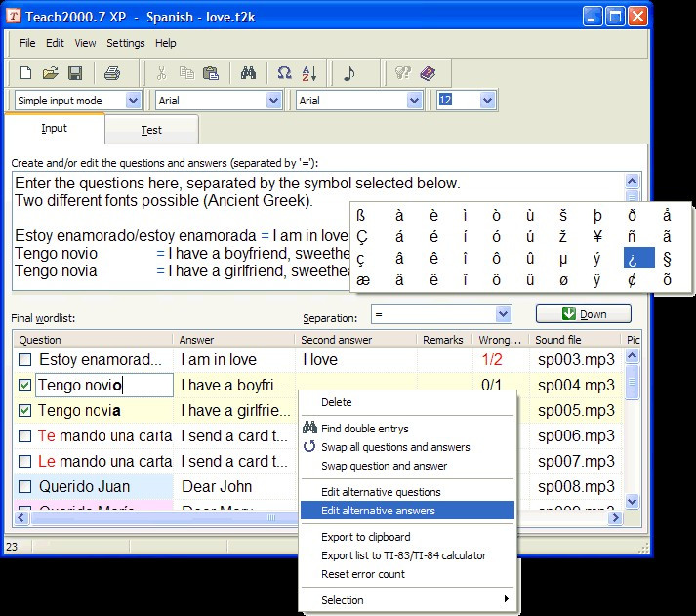696x616 pixels.
Task: Check the Te mando una carta checkbox
Action: [x=24, y=435]
